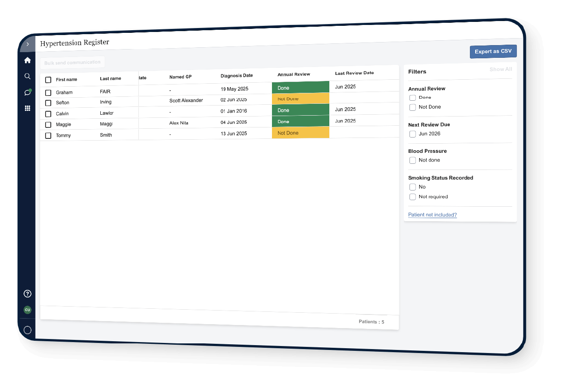This screenshot has width=561, height=392.
Task: Sort by Annual Review column header
Action: coord(293,74)
